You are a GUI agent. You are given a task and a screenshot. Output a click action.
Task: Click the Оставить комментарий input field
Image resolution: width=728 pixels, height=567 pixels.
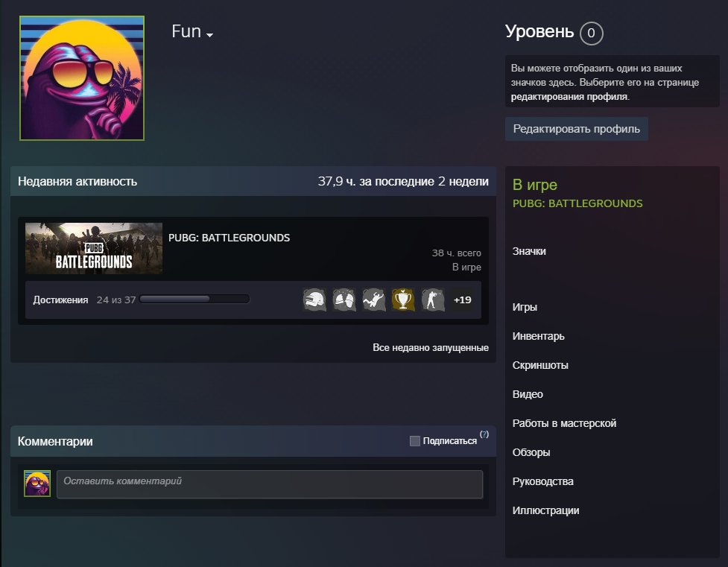pyautogui.click(x=270, y=484)
